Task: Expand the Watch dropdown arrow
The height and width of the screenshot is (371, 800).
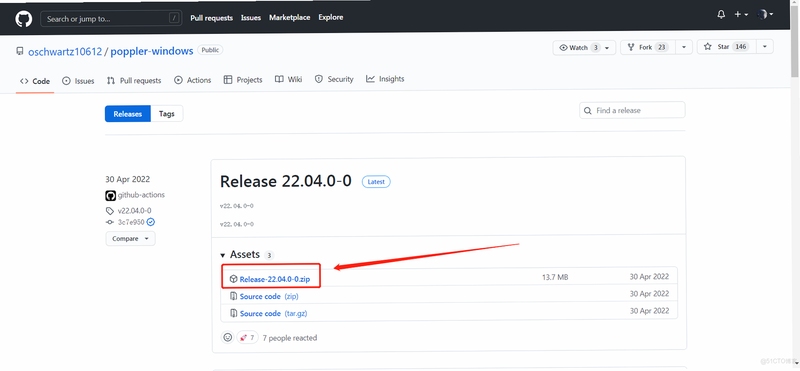Action: click(607, 47)
